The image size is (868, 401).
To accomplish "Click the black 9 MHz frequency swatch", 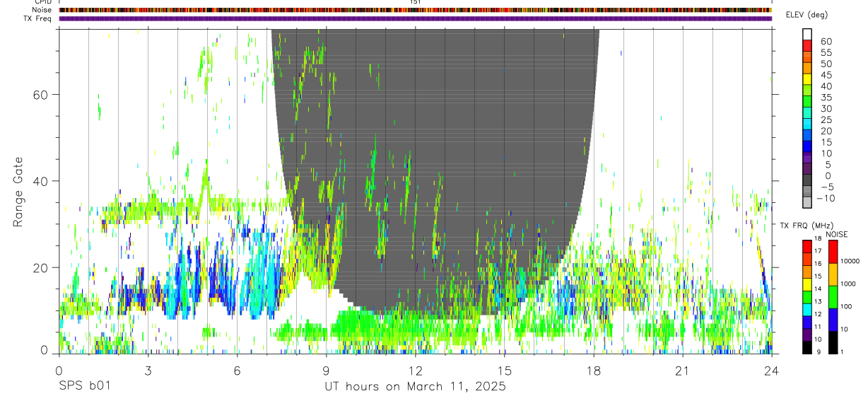I will click(x=807, y=348).
